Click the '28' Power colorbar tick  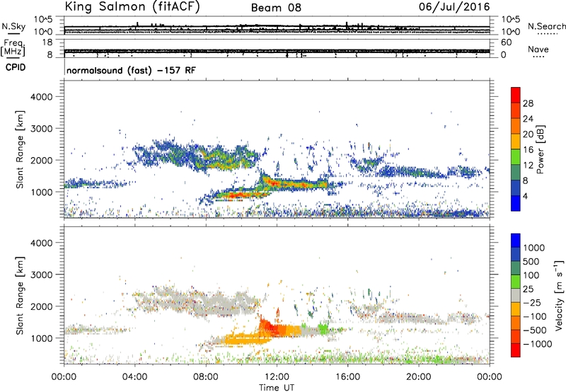pyautogui.click(x=528, y=103)
